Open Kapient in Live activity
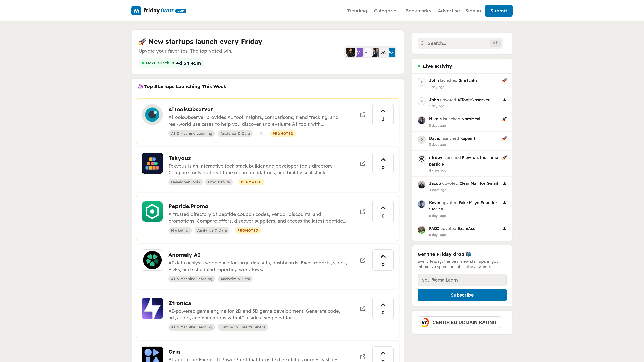 pyautogui.click(x=468, y=138)
